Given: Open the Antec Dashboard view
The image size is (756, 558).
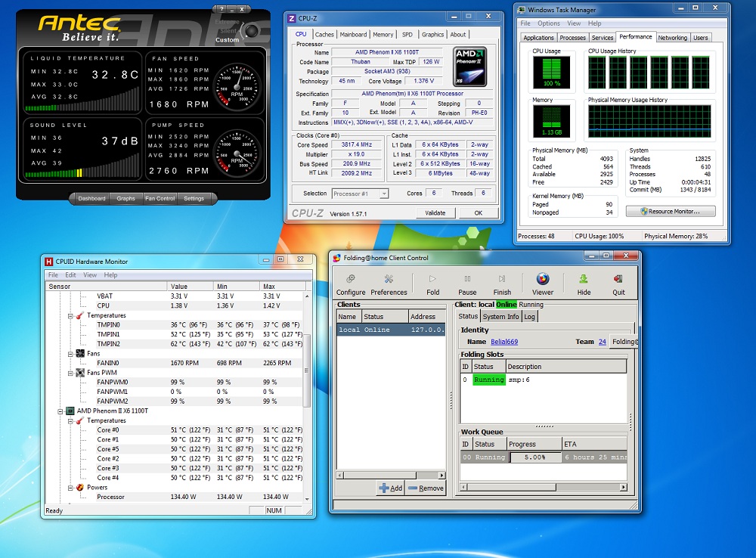Looking at the screenshot, I should pyautogui.click(x=91, y=198).
